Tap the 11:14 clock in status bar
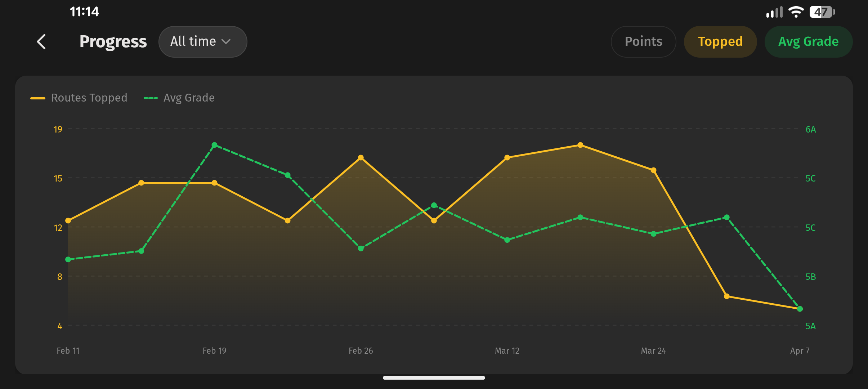The width and height of the screenshot is (868, 389). coord(84,12)
